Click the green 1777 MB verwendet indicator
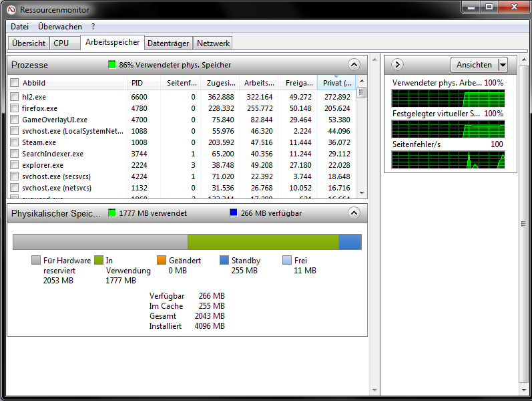 click(112, 213)
